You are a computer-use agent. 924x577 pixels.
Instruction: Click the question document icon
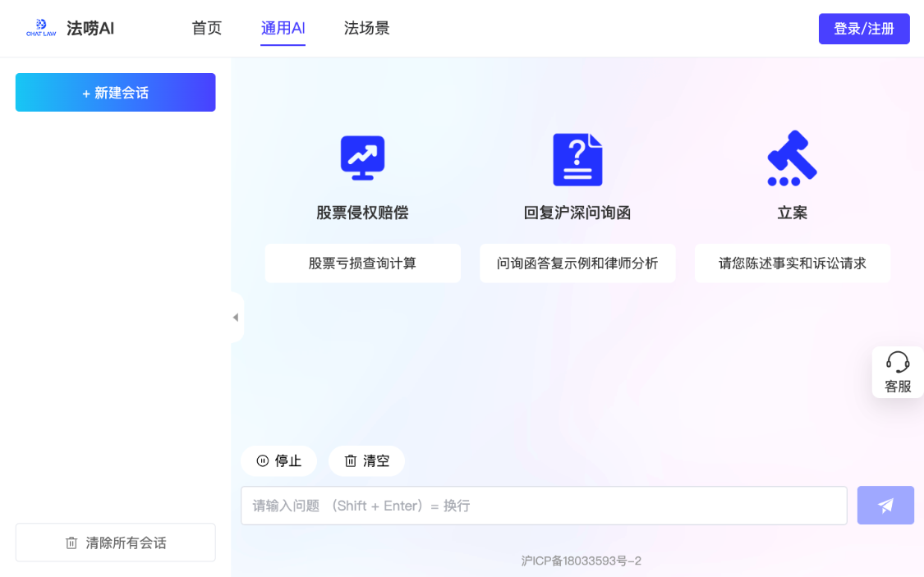[577, 159]
